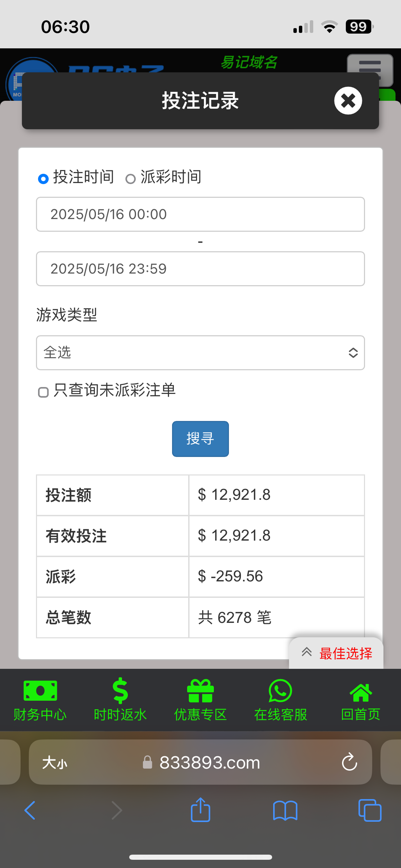
Task: Expand the 最佳选择 panel
Action: click(336, 653)
